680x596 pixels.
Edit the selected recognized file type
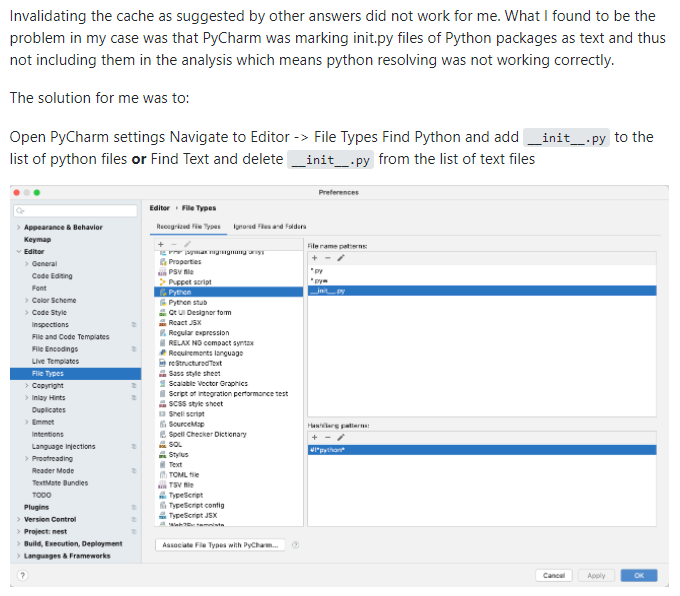tap(187, 244)
